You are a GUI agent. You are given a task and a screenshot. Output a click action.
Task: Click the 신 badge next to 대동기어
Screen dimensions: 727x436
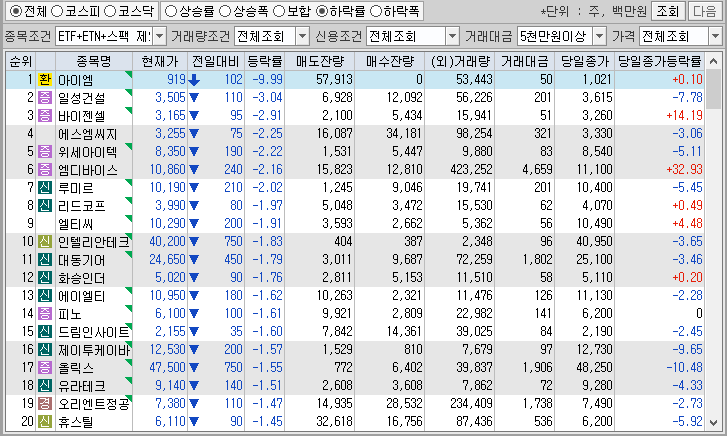click(45, 259)
